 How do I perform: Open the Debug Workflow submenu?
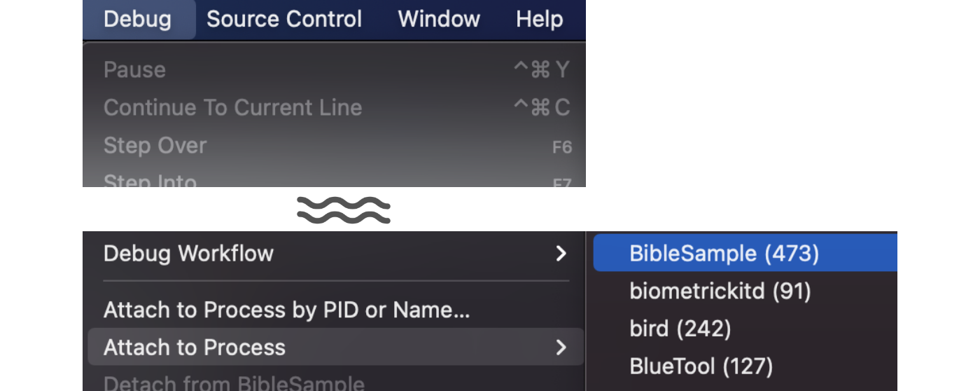point(189,254)
